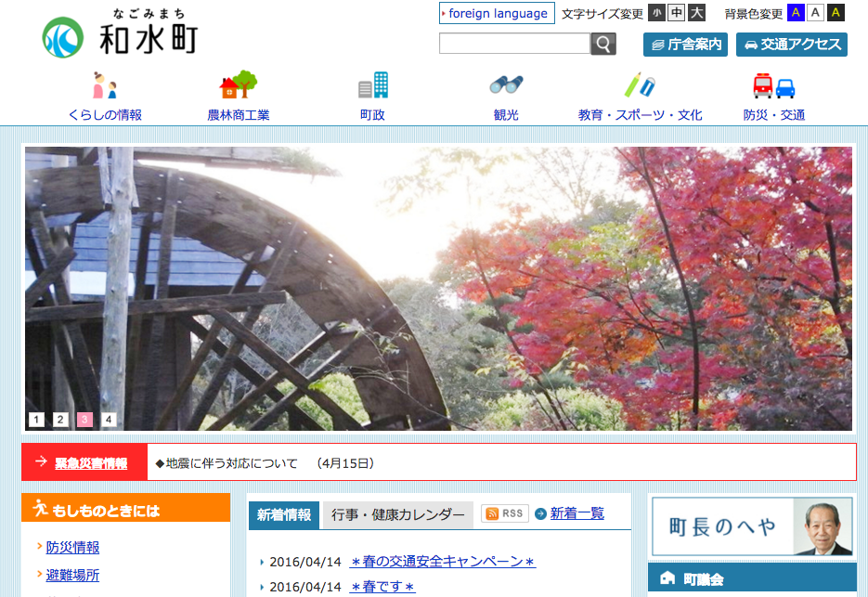Click arrow icon beside 緊急災害情報
The height and width of the screenshot is (597, 868).
point(41,461)
